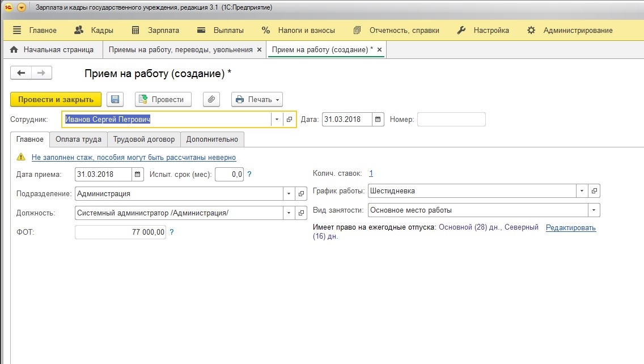Go to Начальная страница tab
Image resolution: width=644 pixels, height=364 pixels.
coord(52,50)
